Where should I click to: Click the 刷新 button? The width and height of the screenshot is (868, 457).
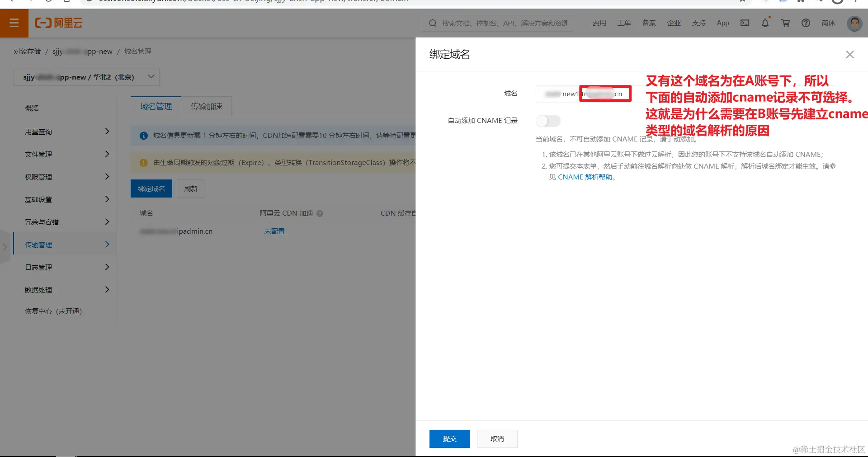tap(191, 188)
